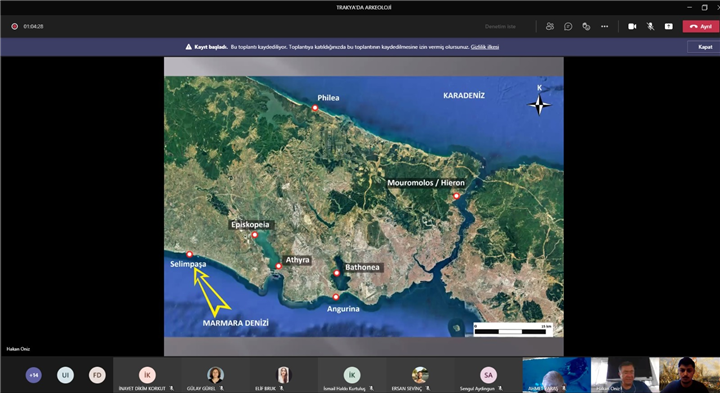Viewport: 720px width, 393px height.
Task: Show the participants list
Action: 550,27
